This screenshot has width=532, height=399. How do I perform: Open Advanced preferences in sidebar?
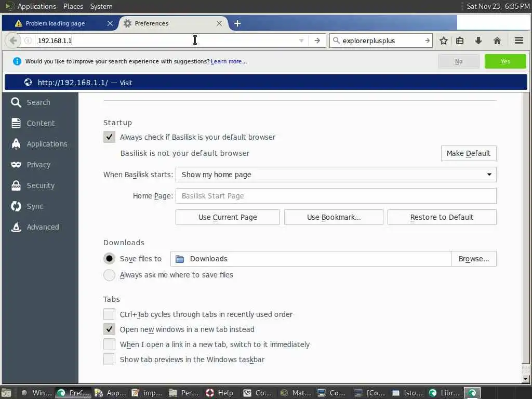coord(40,227)
